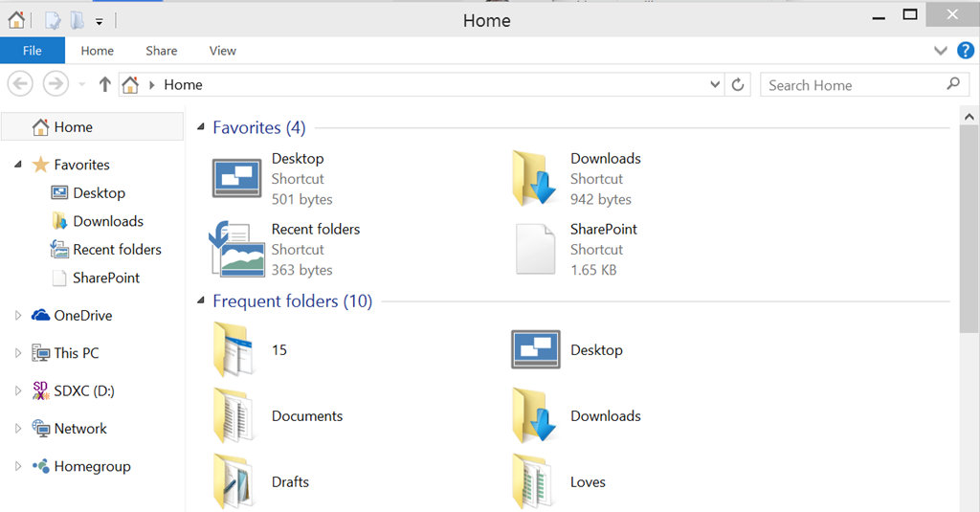Expand This PC in navigation pane
Viewport: 980px width, 512px height.
pos(18,353)
